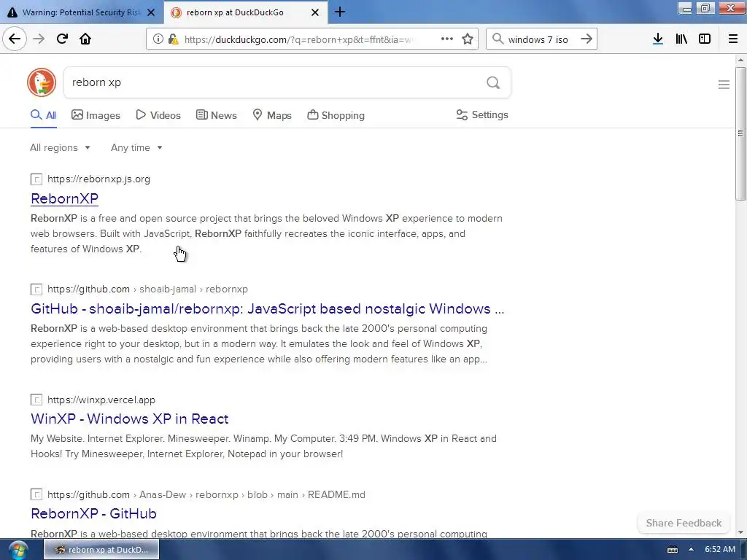This screenshot has width=747, height=560.
Task: Select the All results tab
Action: coord(43,115)
